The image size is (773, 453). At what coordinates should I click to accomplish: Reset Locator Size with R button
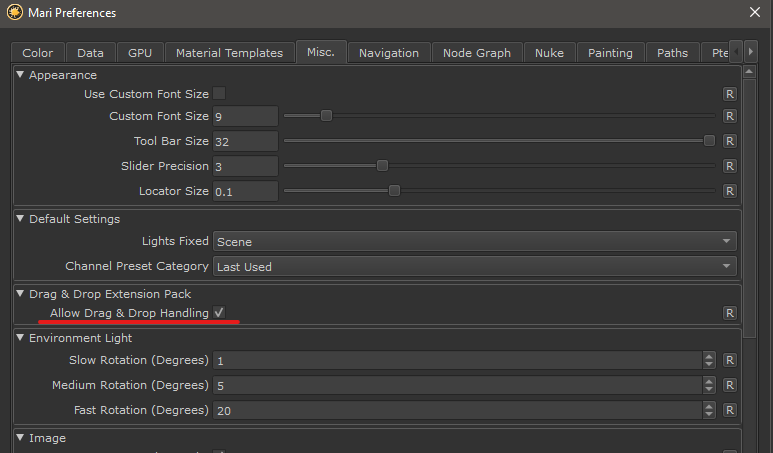(x=729, y=190)
